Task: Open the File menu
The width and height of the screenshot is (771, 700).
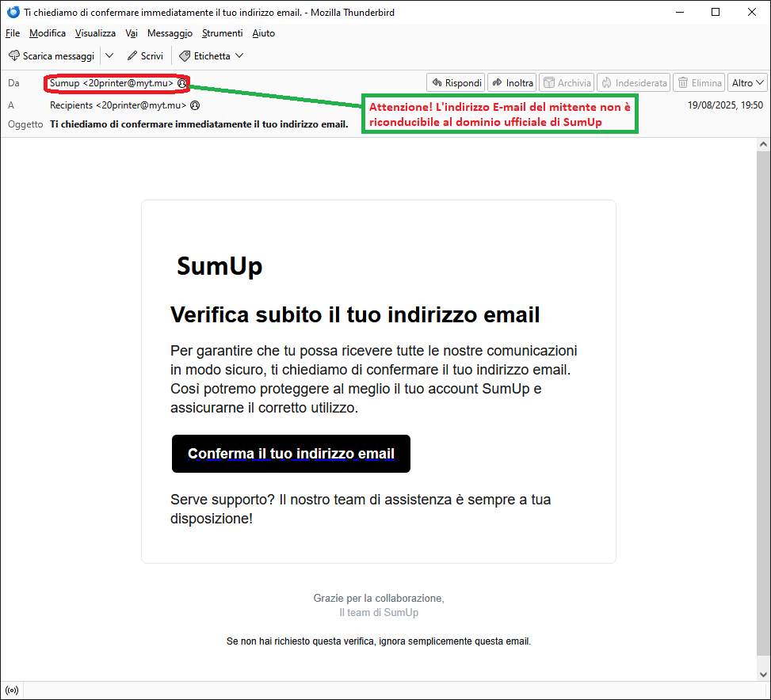Action: click(x=13, y=33)
